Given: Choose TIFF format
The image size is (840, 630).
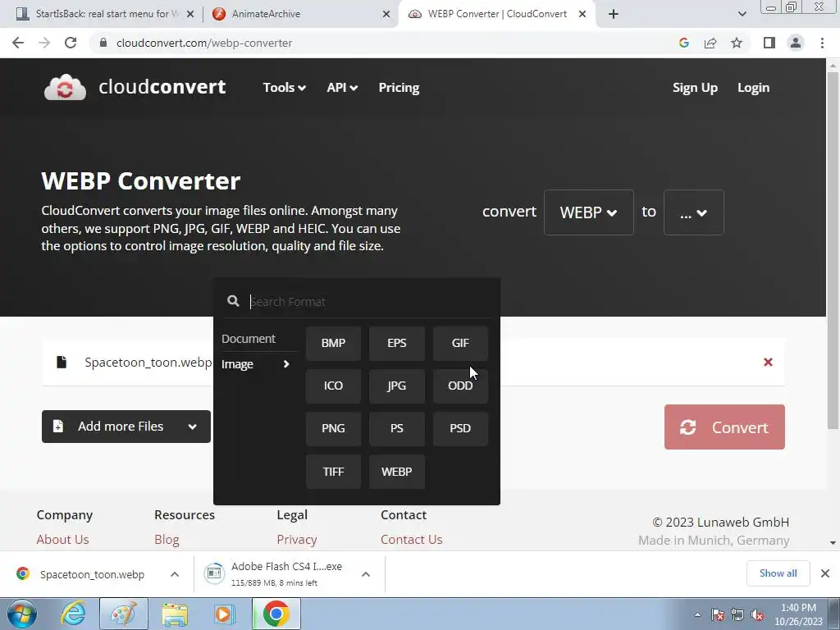Looking at the screenshot, I should coord(333,472).
